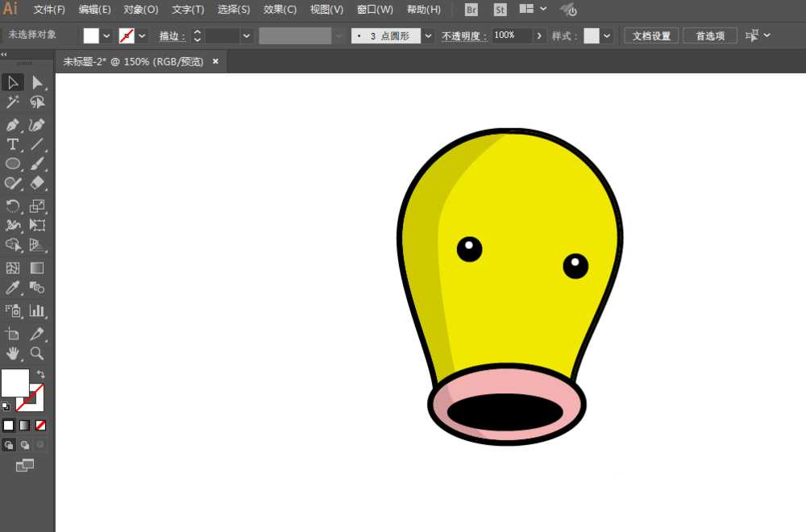Expand the stroke color dropdown

pyautogui.click(x=143, y=35)
